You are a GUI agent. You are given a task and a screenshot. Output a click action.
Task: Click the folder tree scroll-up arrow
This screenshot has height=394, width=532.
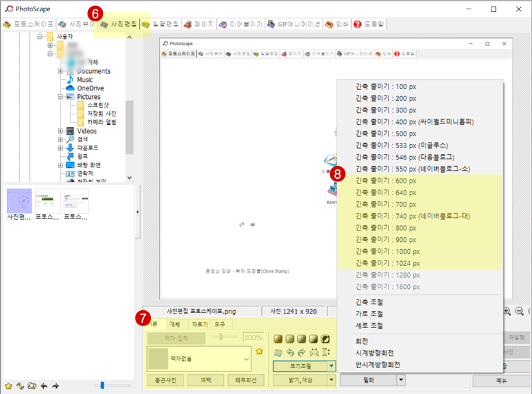click(129, 37)
